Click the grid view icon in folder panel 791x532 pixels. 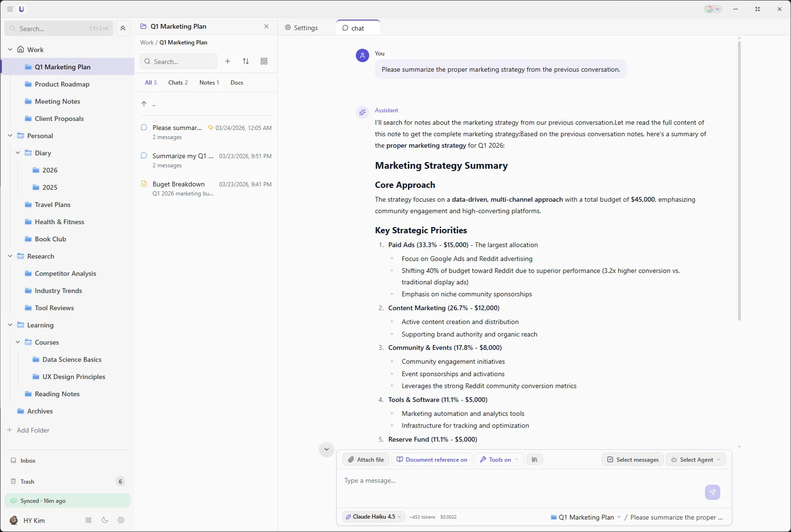pyautogui.click(x=264, y=61)
